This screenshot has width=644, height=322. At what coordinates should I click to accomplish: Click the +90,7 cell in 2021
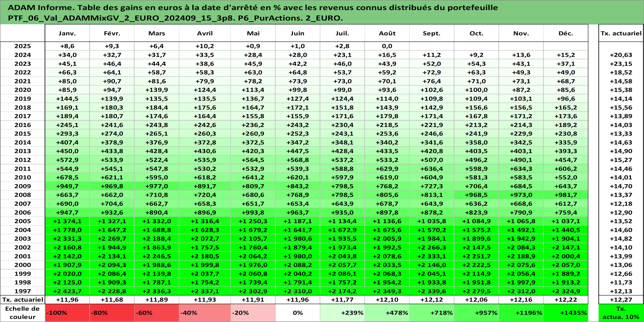click(x=112, y=81)
